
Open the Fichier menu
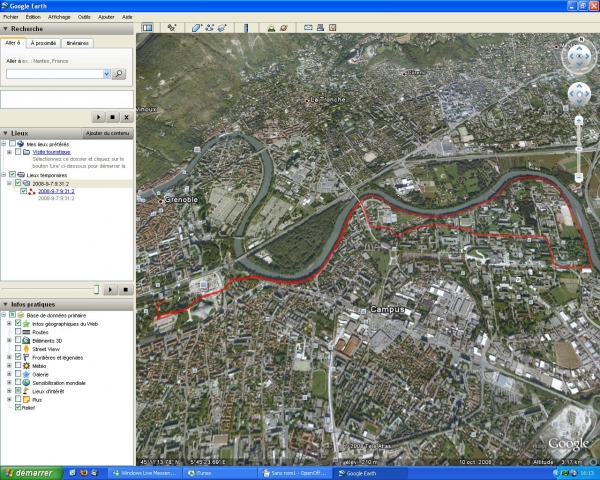point(11,17)
